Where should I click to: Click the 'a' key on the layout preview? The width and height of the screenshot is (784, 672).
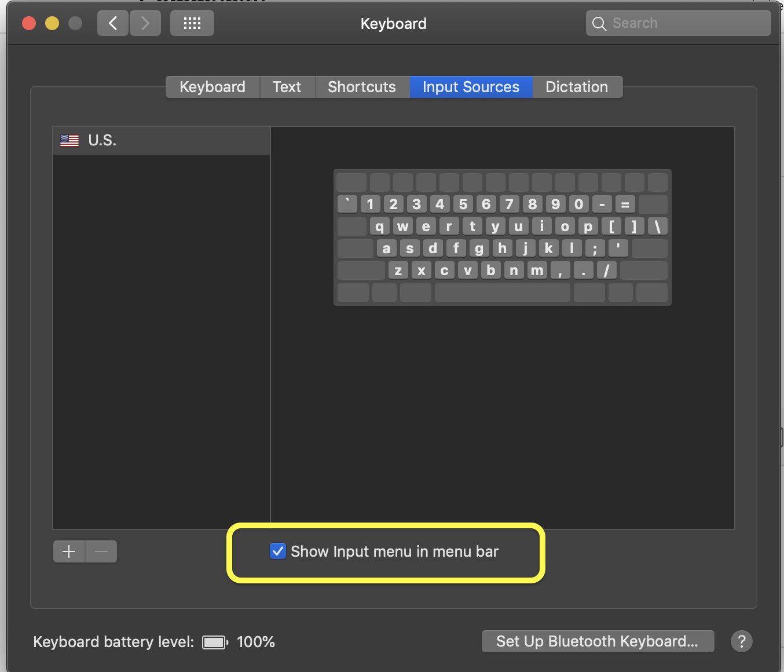click(386, 248)
